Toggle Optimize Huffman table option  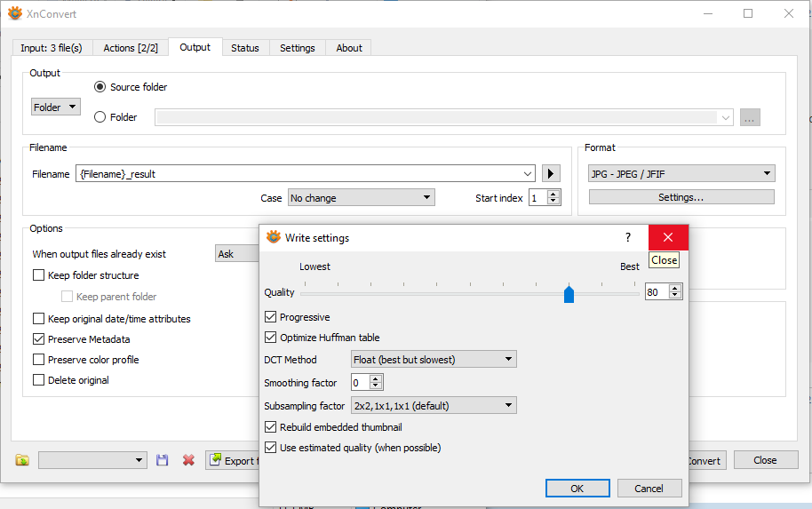tap(271, 338)
